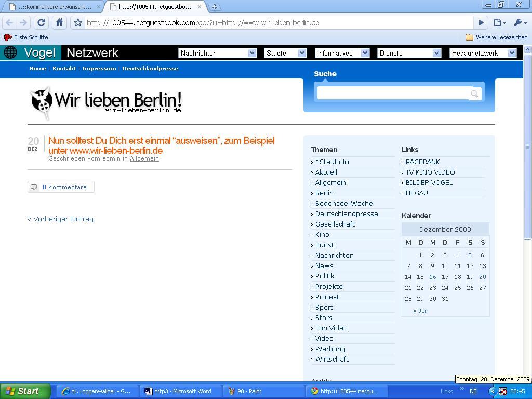The height and width of the screenshot is (399, 532).
Task: Open the Bodensee-Woche topic link
Action: 343,204
